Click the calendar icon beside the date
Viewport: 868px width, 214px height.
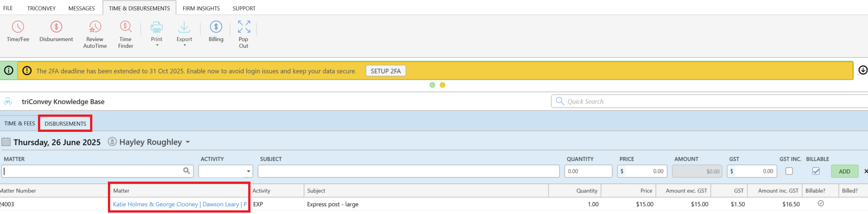[6, 142]
